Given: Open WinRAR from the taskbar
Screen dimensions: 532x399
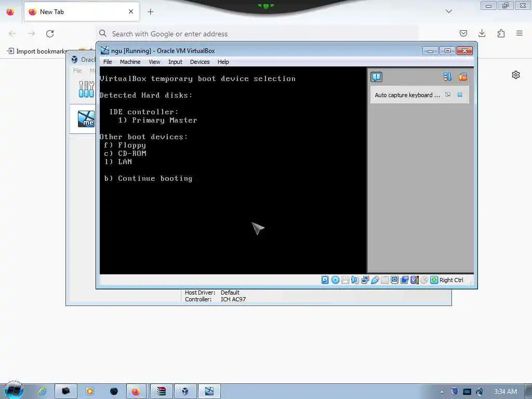Looking at the screenshot, I should click(x=162, y=392).
